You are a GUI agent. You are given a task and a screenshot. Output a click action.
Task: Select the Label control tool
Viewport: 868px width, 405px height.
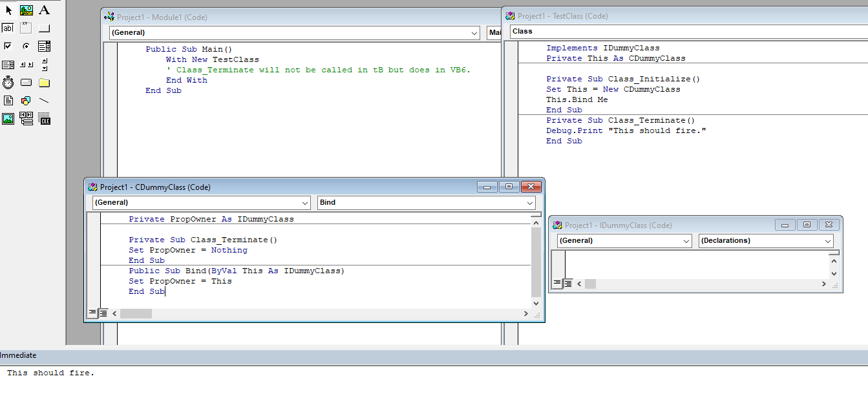pos(44,10)
